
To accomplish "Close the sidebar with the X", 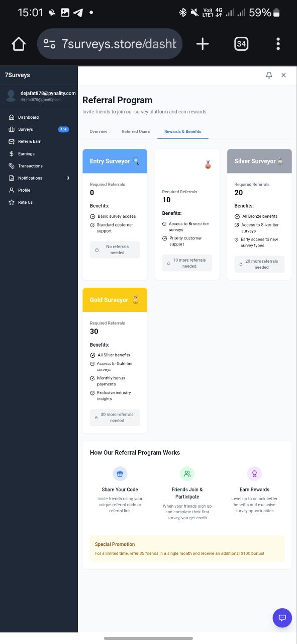I will pos(283,75).
